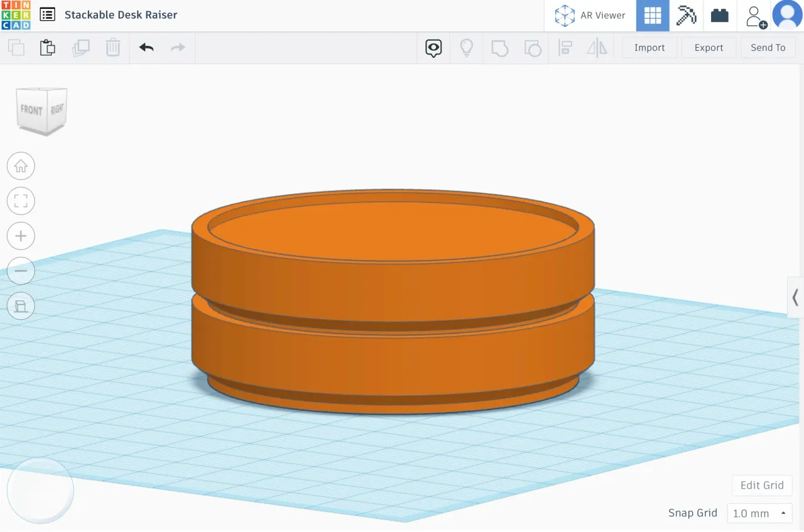Select the orange desk raiser model

click(x=393, y=301)
